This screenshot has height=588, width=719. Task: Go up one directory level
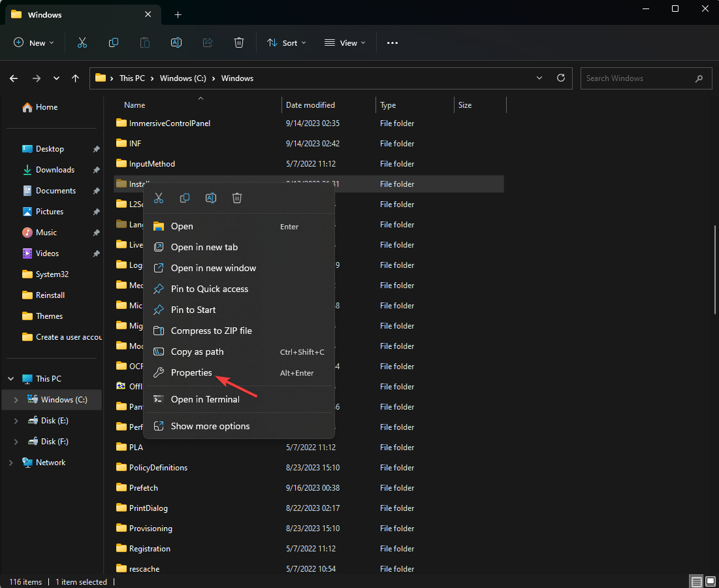point(76,78)
